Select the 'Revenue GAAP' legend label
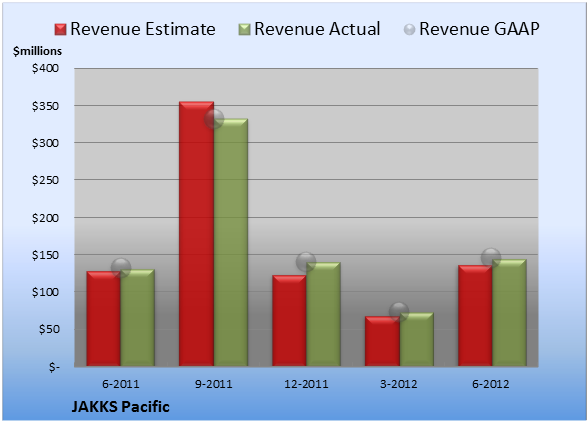This screenshot has height=422, width=588. tap(479, 29)
